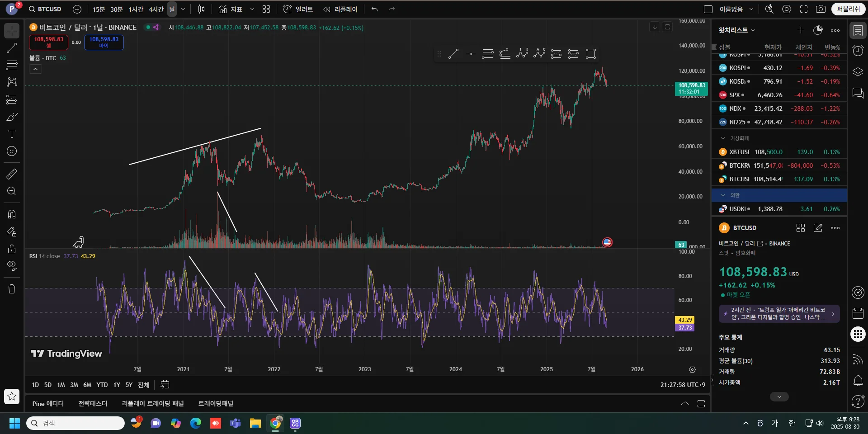Open chart settings hexagon icon
The width and height of the screenshot is (868, 434).
[787, 9]
